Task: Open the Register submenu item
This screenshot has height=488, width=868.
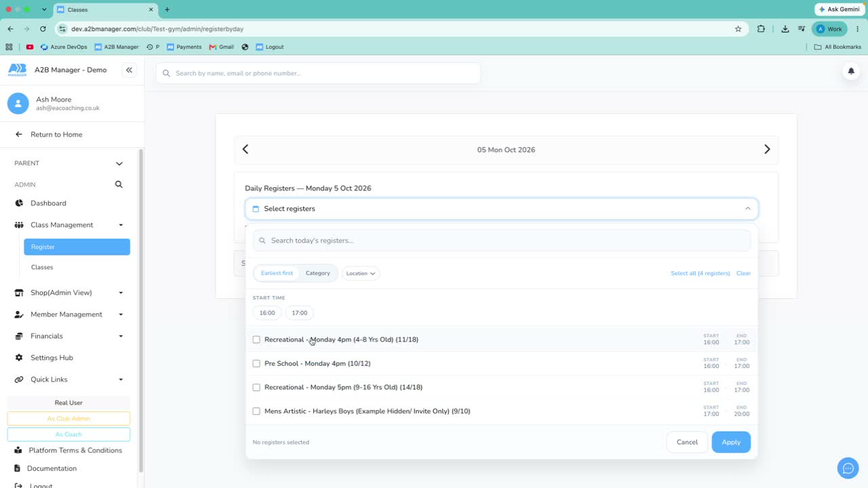Action: tap(77, 247)
